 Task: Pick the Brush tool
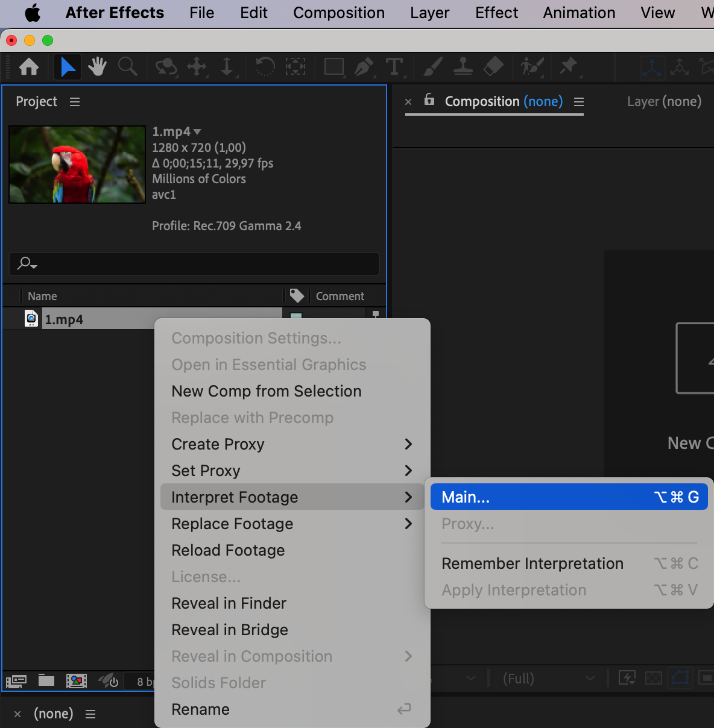[x=432, y=67]
